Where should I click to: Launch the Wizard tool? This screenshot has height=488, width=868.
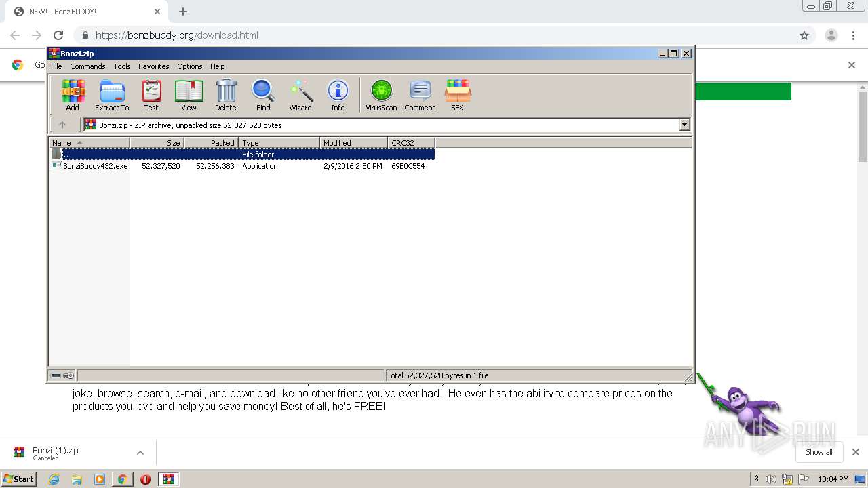pos(300,95)
